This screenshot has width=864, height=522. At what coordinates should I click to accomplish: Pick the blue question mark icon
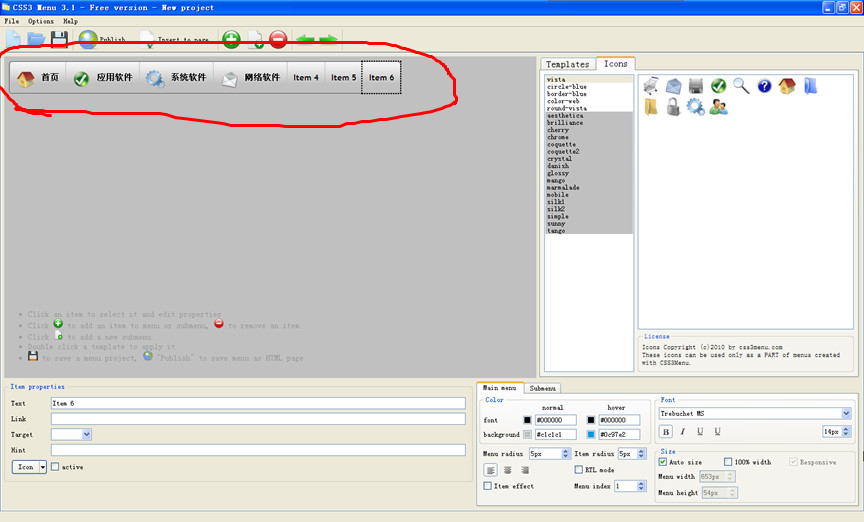(764, 86)
